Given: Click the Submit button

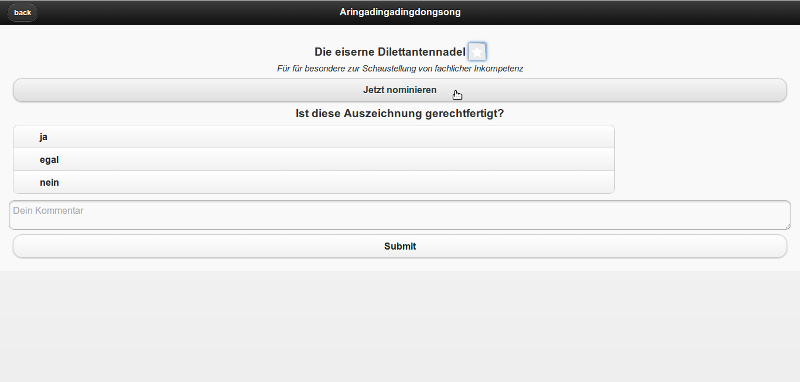Looking at the screenshot, I should pos(400,246).
